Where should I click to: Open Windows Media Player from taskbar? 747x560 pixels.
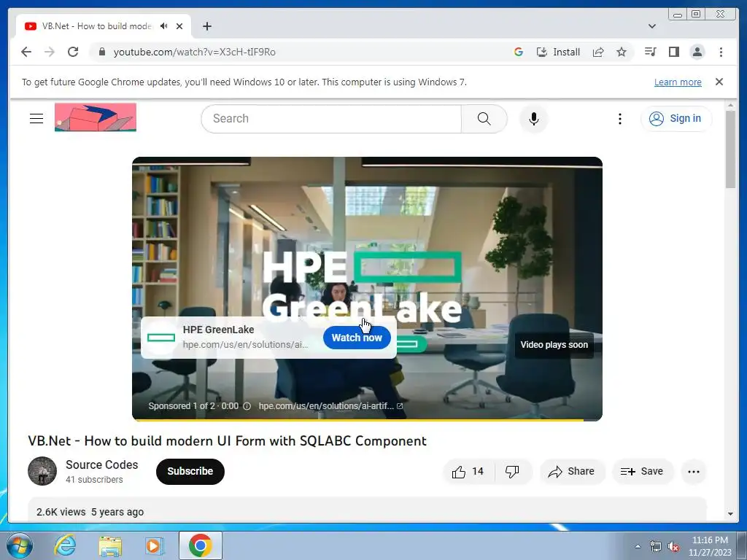(x=154, y=545)
